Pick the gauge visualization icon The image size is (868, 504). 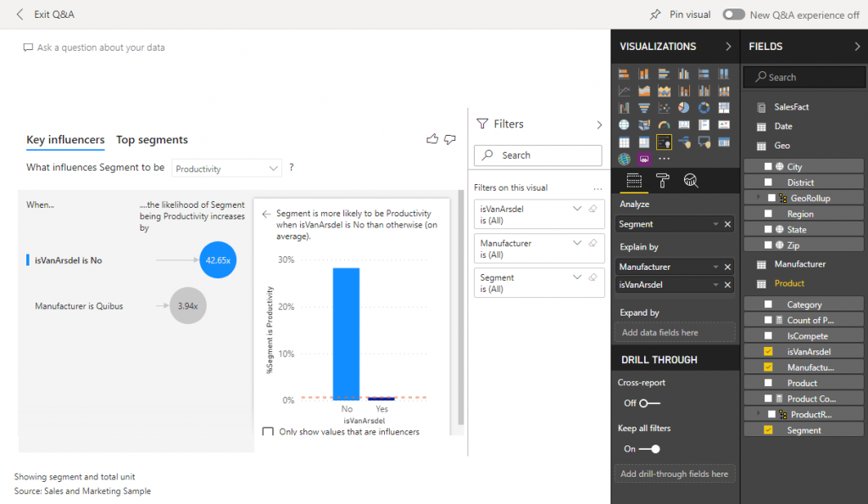pyautogui.click(x=664, y=125)
